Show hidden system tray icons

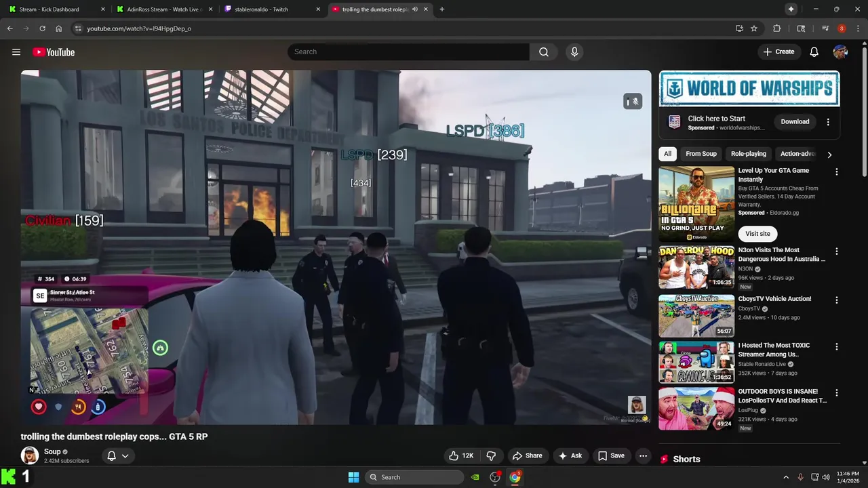(786, 477)
